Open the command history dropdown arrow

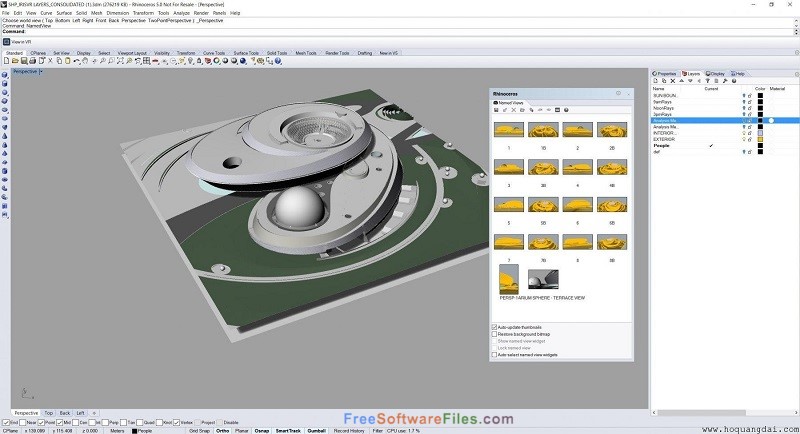(x=796, y=32)
